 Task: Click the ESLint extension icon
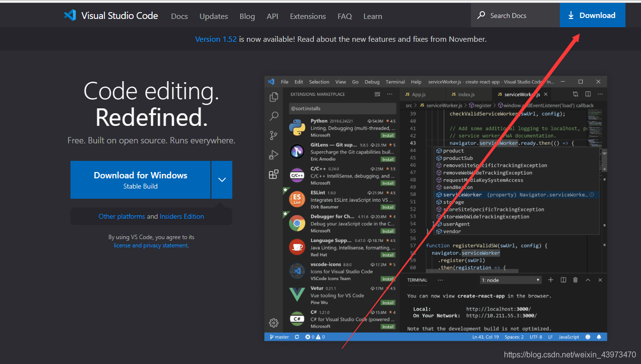(x=297, y=199)
